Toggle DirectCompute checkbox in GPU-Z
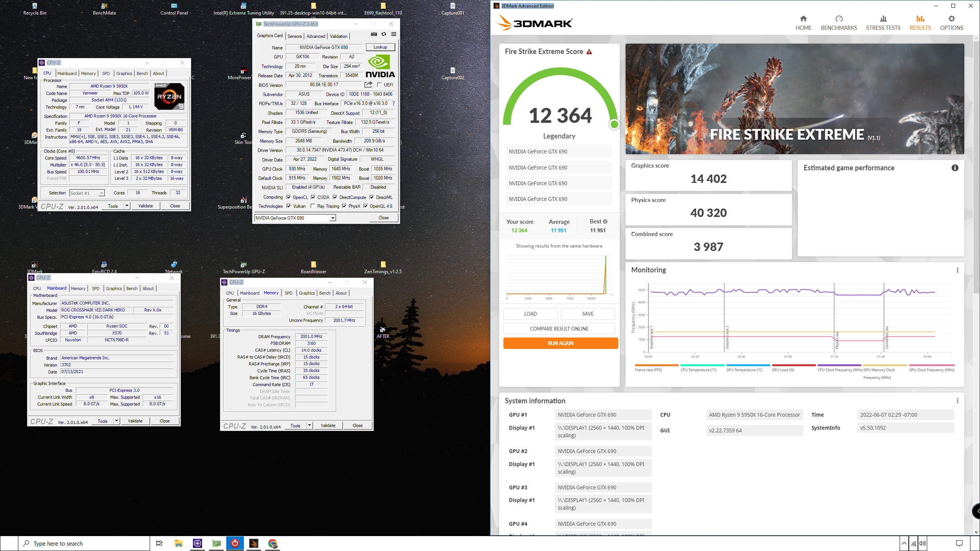This screenshot has height=551, width=980. click(335, 197)
